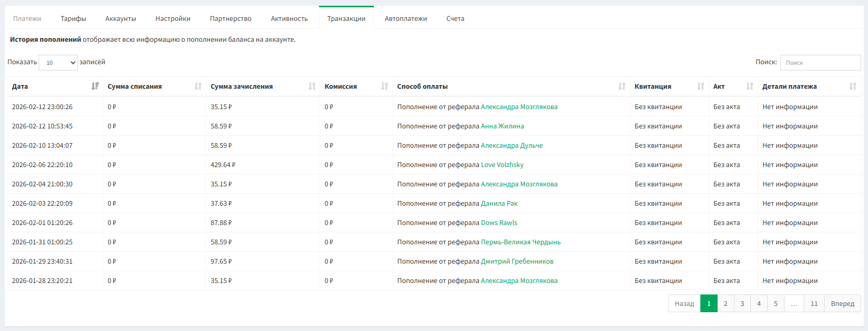The width and height of the screenshot is (868, 331).
Task: Click sort icon in Сумма списания header
Action: click(x=198, y=86)
